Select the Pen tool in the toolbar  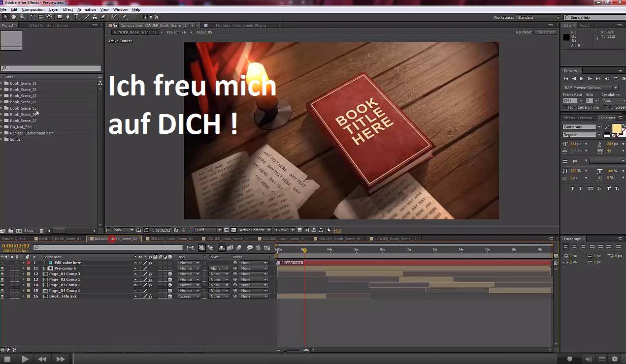tap(68, 17)
